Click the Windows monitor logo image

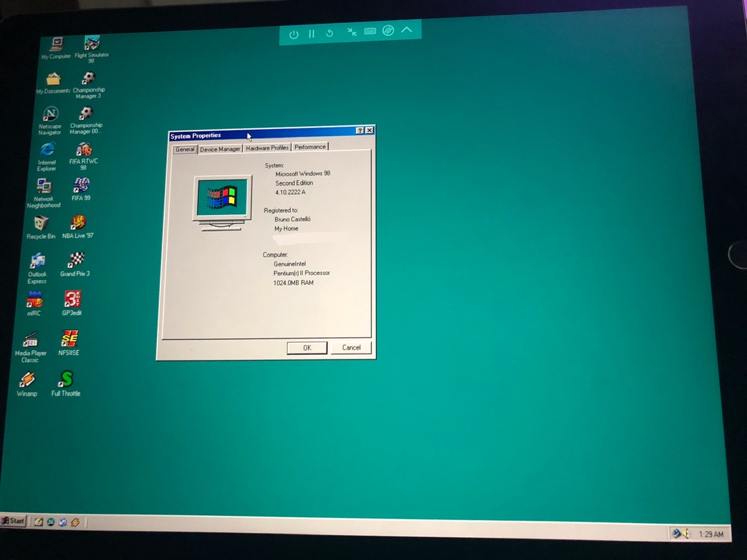[222, 202]
